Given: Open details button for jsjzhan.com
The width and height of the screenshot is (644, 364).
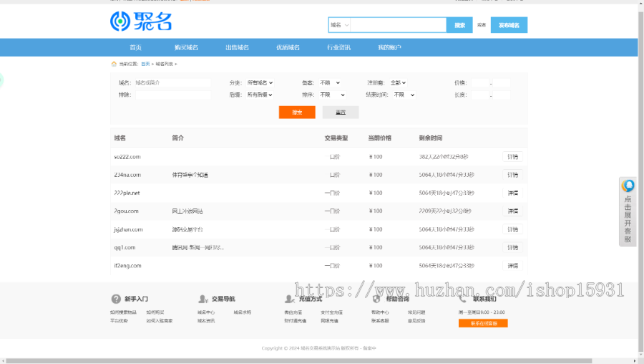Looking at the screenshot, I should point(512,229).
